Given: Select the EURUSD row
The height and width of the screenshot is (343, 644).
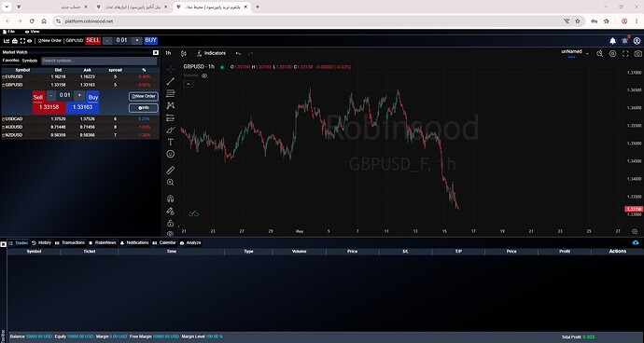Looking at the screenshot, I should pos(80,76).
